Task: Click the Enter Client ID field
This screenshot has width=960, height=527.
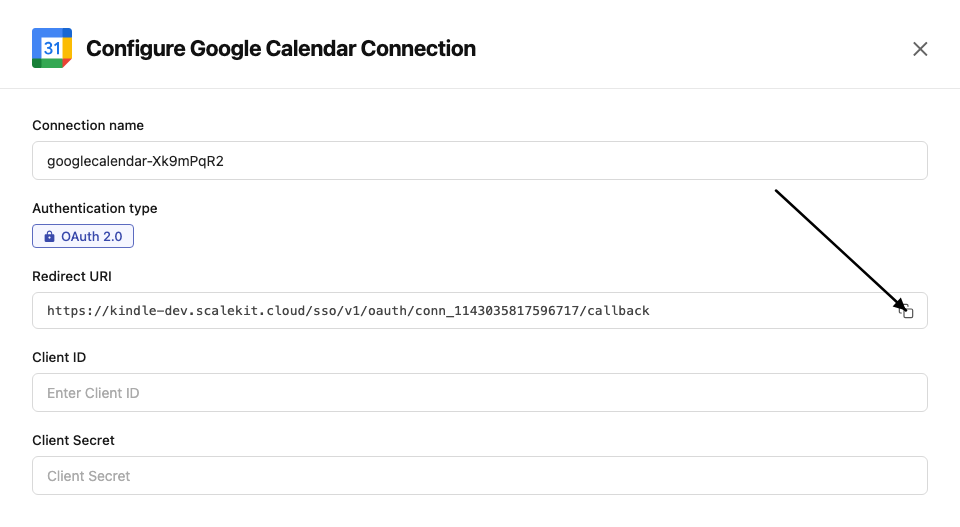Action: point(480,393)
